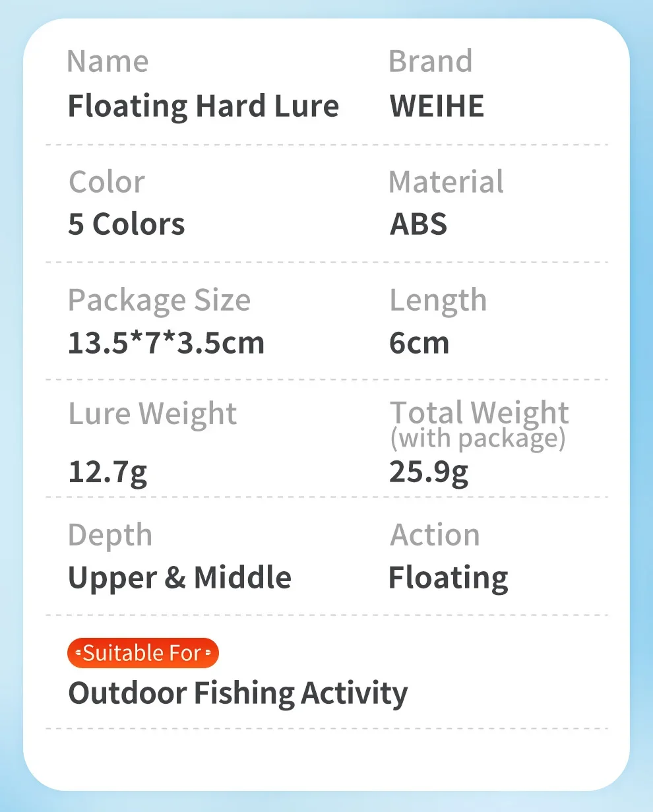This screenshot has height=812, width=653.
Task: Click the 13.5*7*3.5cm package size value
Action: point(166,343)
